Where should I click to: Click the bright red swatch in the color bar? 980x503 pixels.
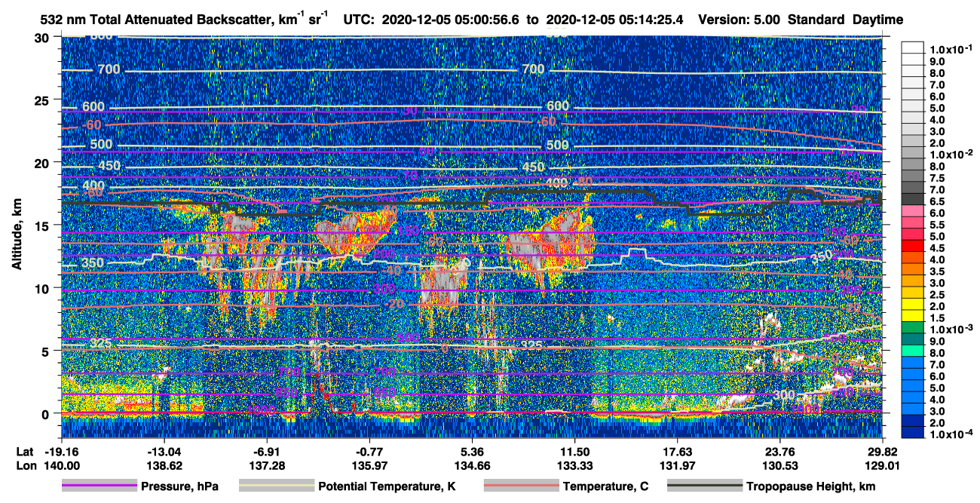913,245
